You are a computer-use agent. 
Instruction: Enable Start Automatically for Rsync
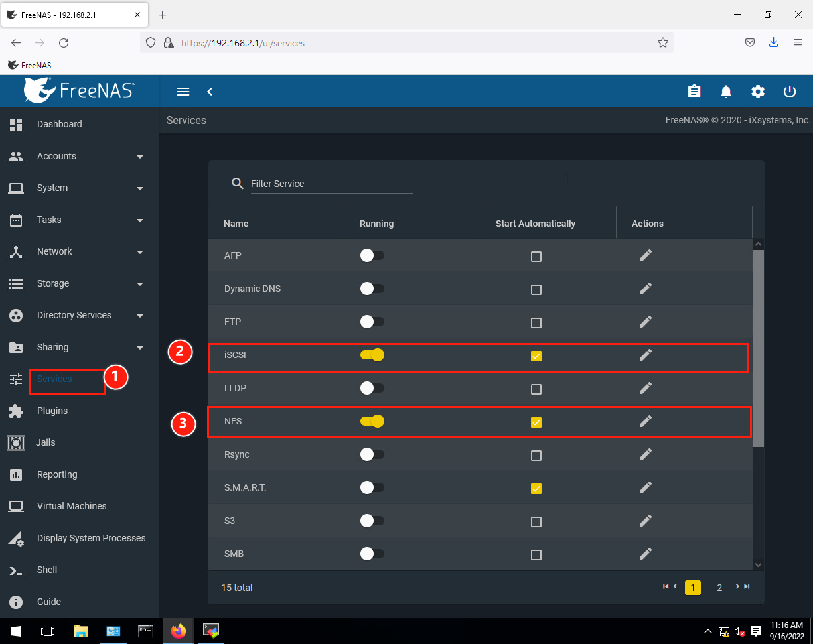536,456
